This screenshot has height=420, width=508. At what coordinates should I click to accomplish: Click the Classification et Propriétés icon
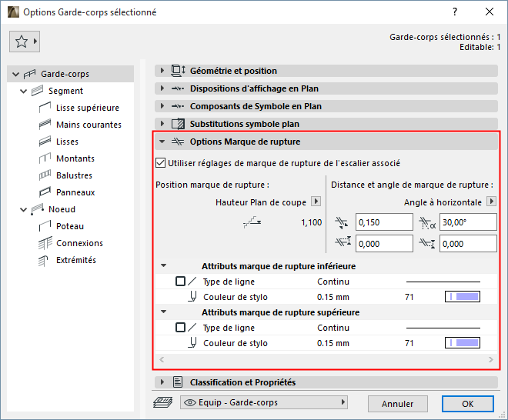(x=178, y=382)
